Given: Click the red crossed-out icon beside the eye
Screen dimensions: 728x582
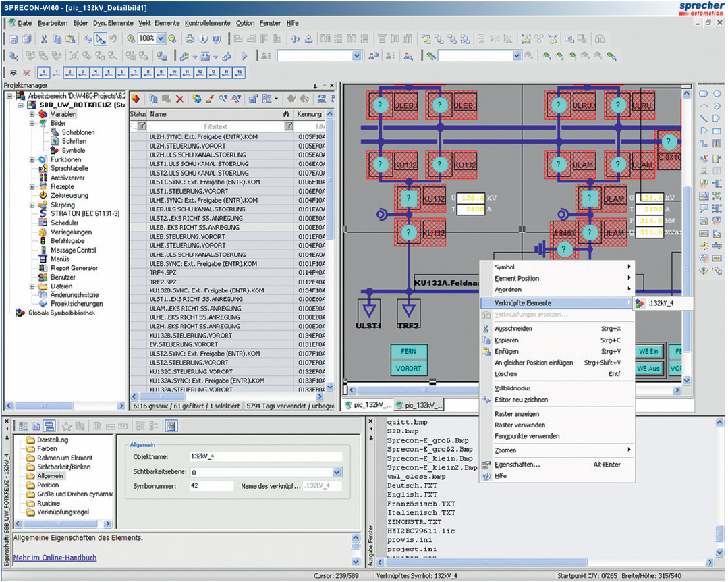Looking at the screenshot, I should point(27,73).
